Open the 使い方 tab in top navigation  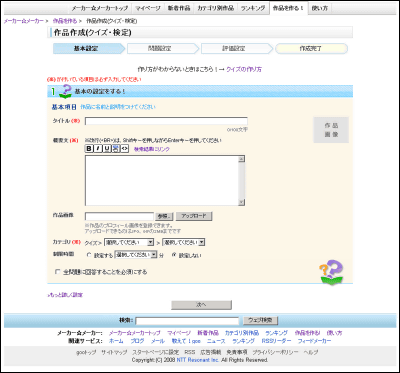pyautogui.click(x=320, y=8)
